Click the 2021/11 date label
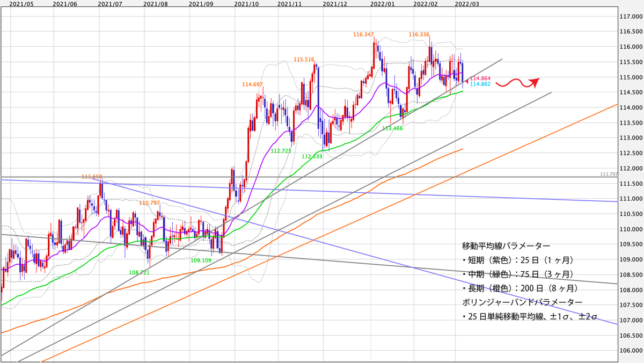The image size is (644, 363). 289,4
